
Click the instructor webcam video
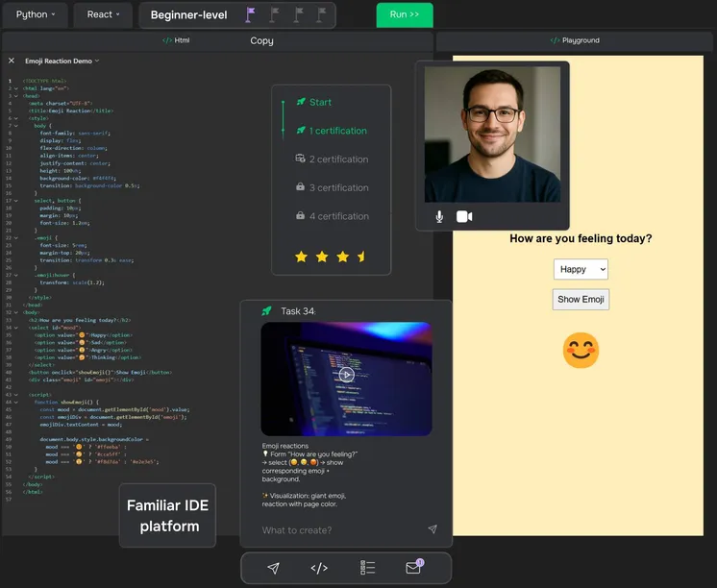point(492,135)
